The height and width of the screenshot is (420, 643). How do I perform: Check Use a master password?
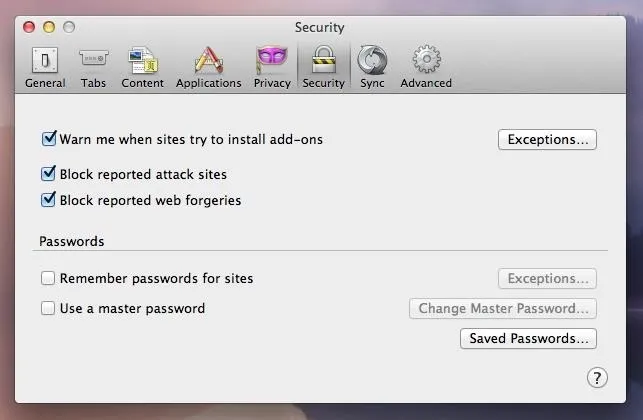48,308
